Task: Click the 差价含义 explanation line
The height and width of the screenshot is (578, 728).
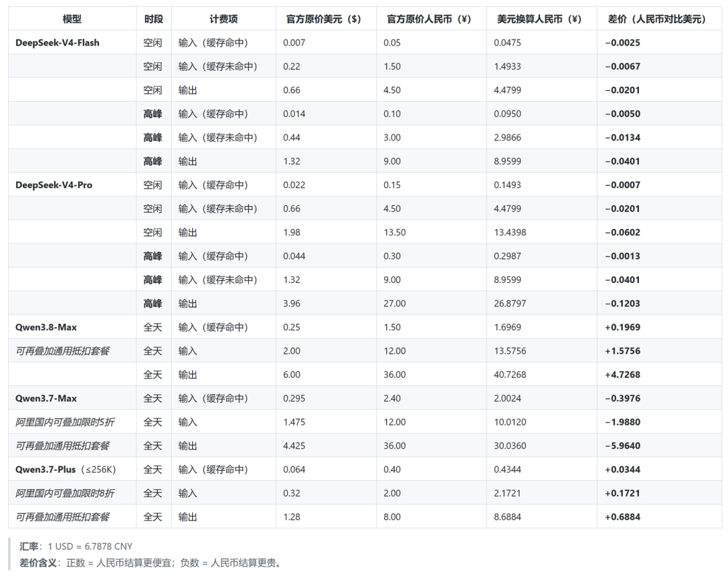Action: coord(151,563)
